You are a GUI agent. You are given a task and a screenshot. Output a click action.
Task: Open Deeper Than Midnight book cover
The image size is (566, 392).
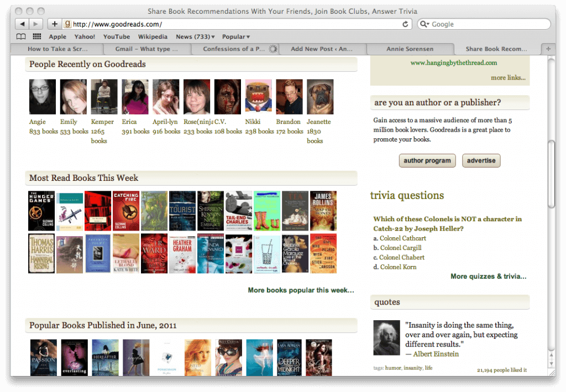[x=289, y=357]
